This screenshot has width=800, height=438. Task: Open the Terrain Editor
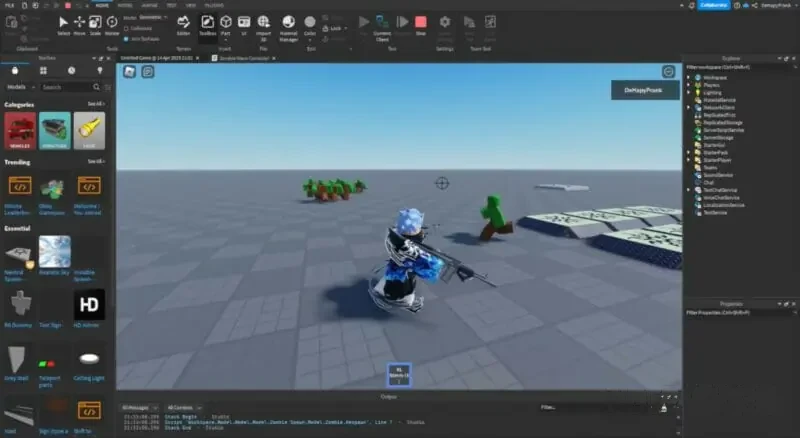(x=183, y=26)
